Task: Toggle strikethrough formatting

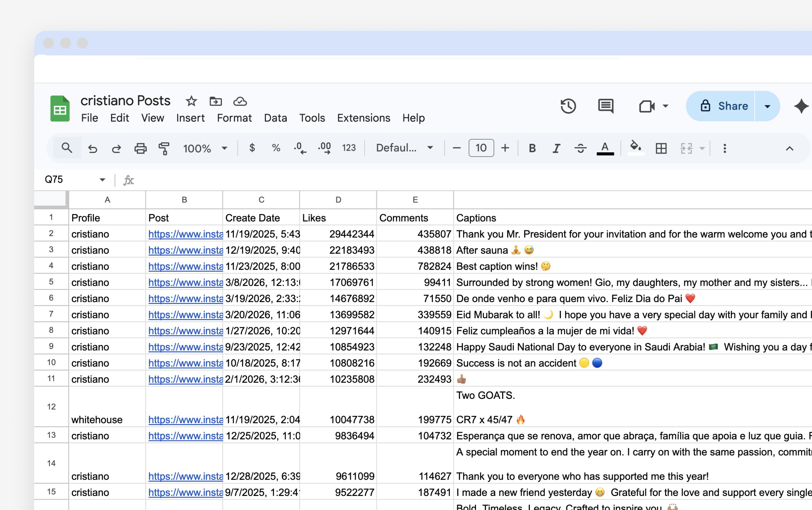Action: tap(580, 148)
